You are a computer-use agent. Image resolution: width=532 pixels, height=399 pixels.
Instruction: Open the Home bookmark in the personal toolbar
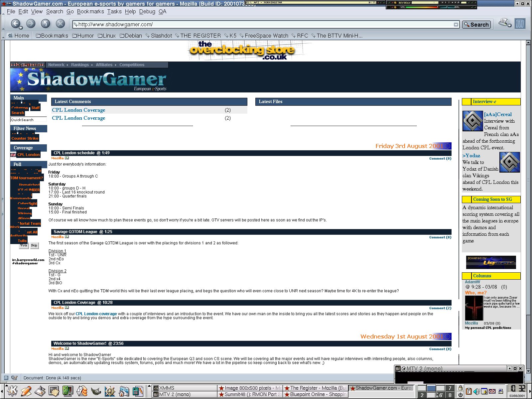[19, 36]
